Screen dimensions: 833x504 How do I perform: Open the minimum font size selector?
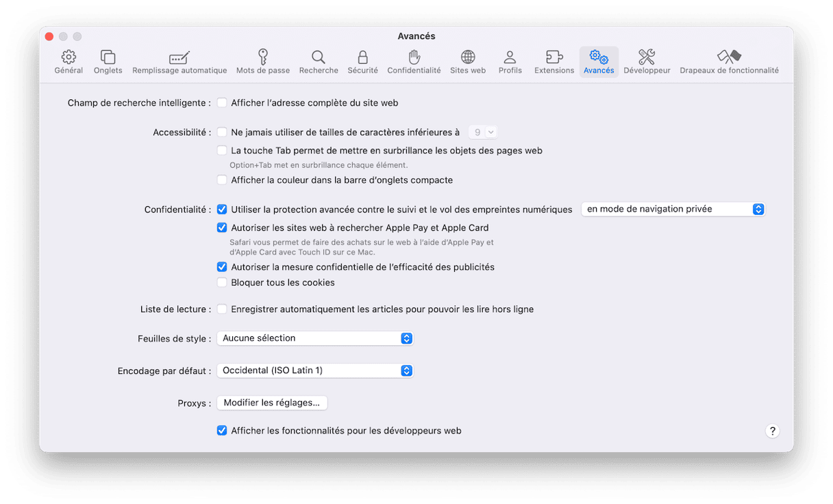(x=482, y=132)
